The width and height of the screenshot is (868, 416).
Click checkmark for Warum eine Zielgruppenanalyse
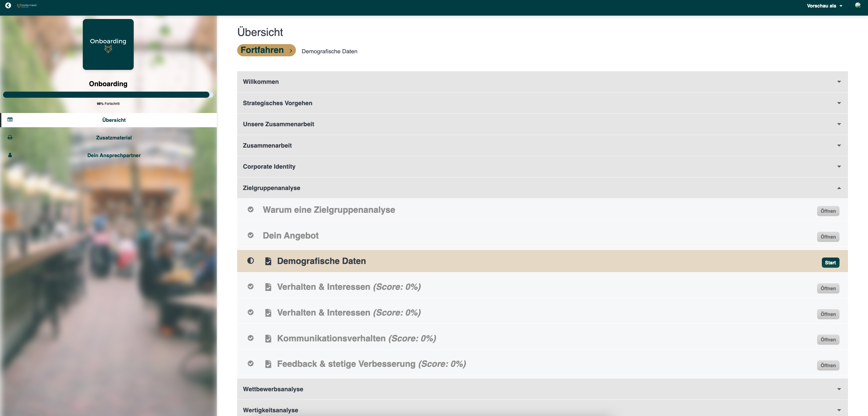(x=250, y=209)
